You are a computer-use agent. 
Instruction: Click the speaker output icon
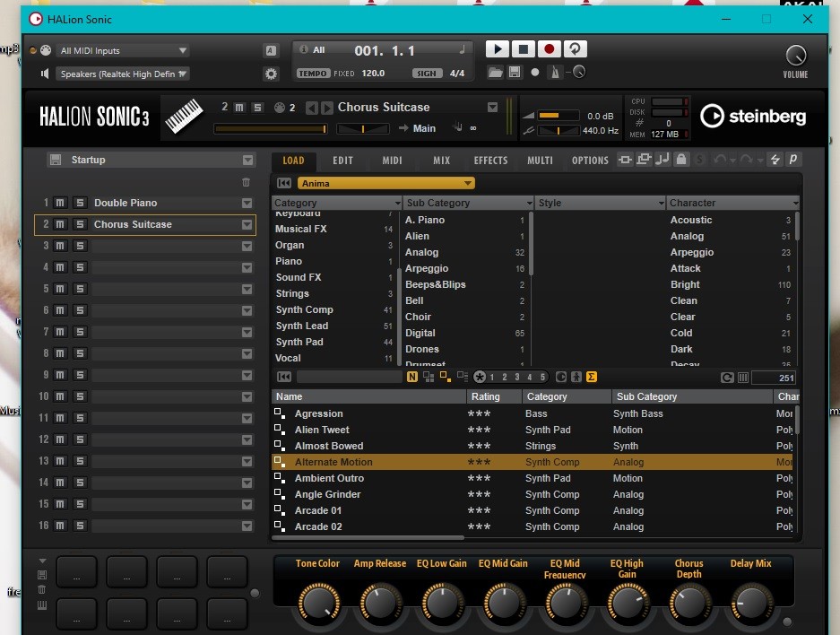pos(45,74)
